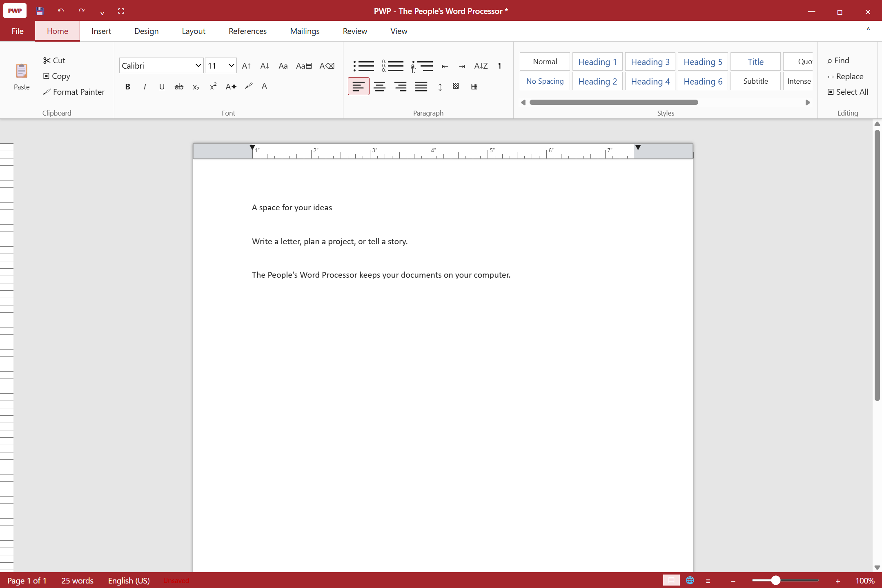Decrease the paragraph indent
This screenshot has height=588, width=882.
pyautogui.click(x=445, y=66)
